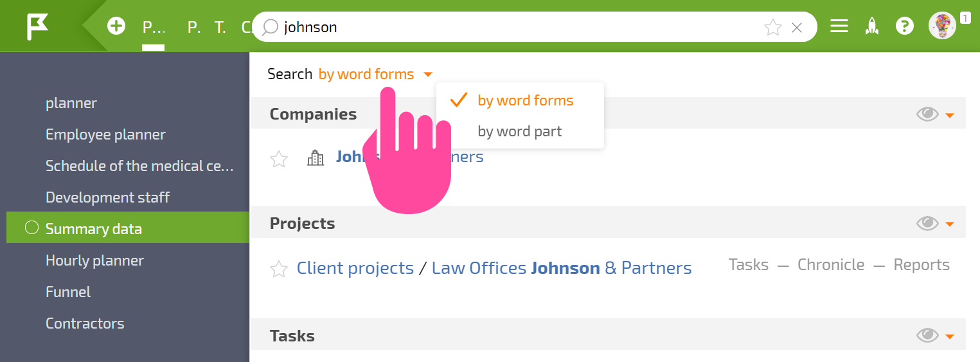Screen dimensions: 980x362
Task: Toggle visibility eye for Projects section
Action: (927, 223)
